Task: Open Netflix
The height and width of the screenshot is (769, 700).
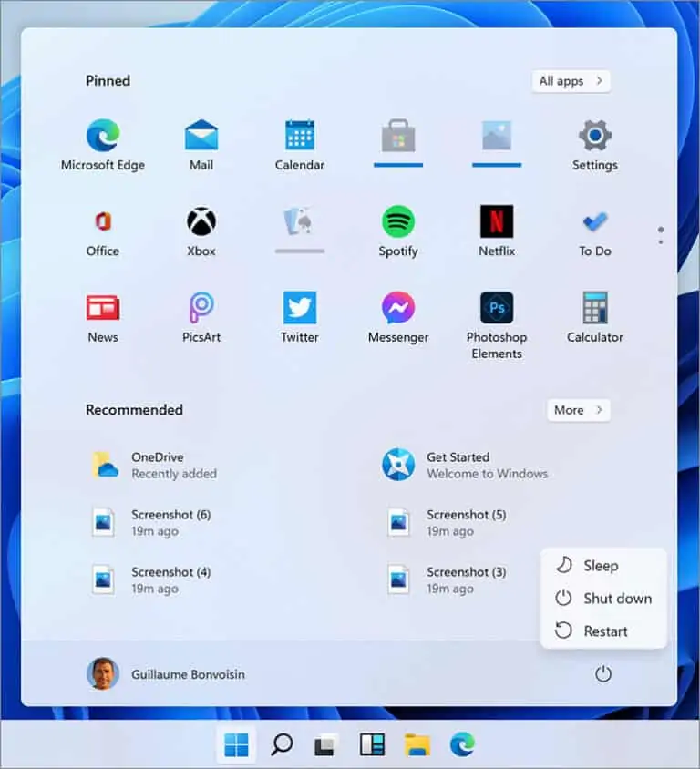Action: click(x=497, y=231)
